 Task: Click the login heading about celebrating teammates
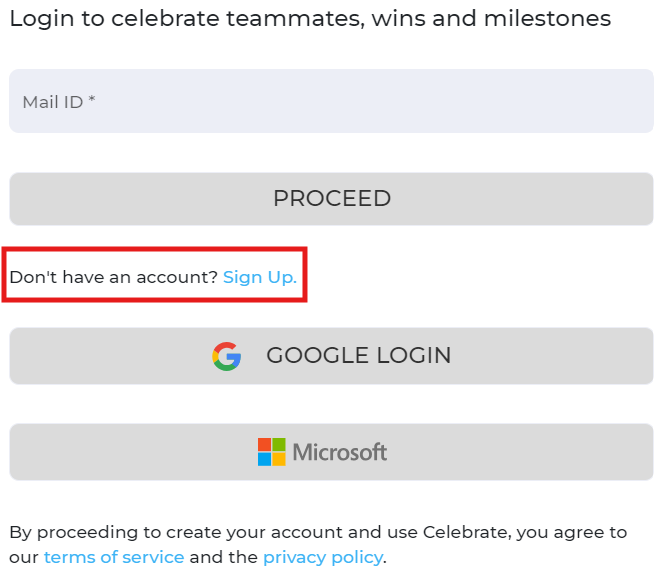pyautogui.click(x=310, y=19)
